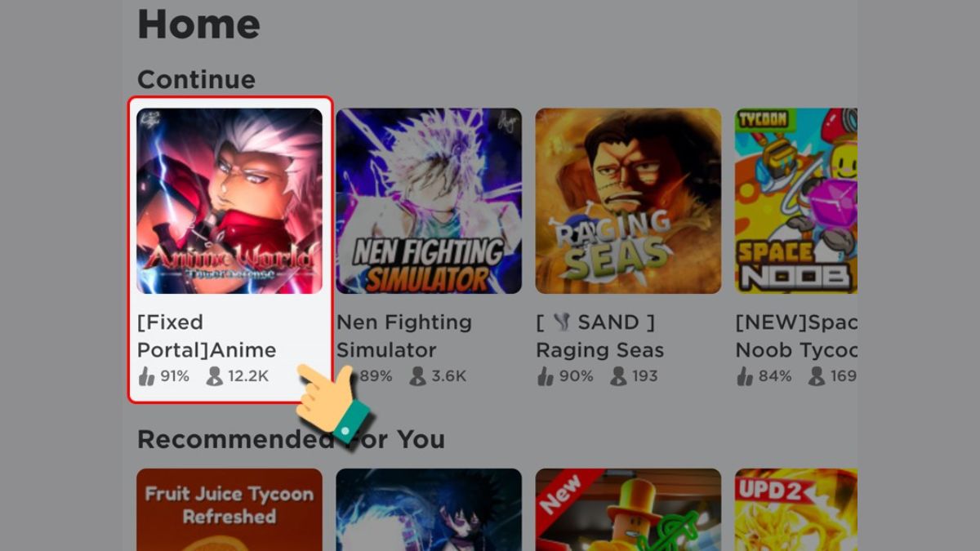Click the 89% rating under Nen Fighting

[376, 376]
